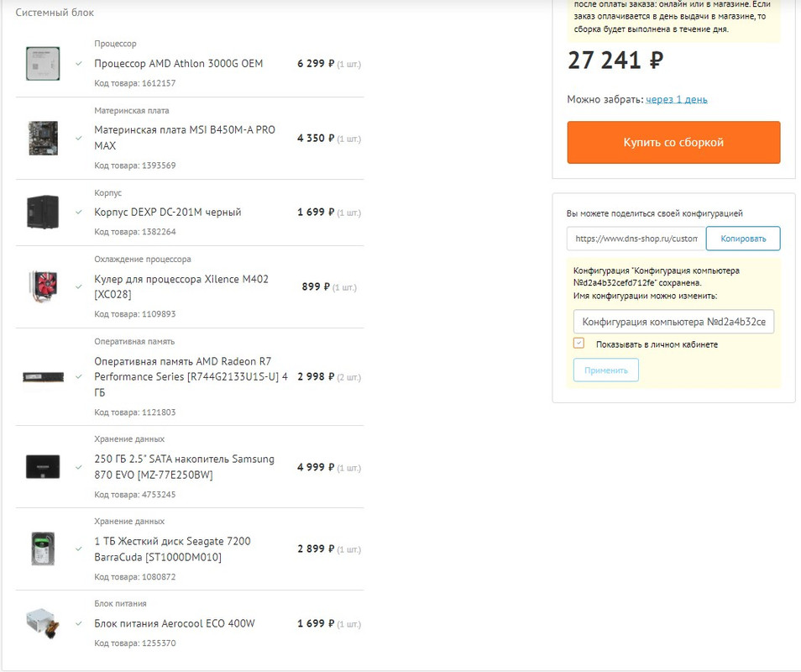
Task: Click Код товара: 4753245
Action: 135,495
